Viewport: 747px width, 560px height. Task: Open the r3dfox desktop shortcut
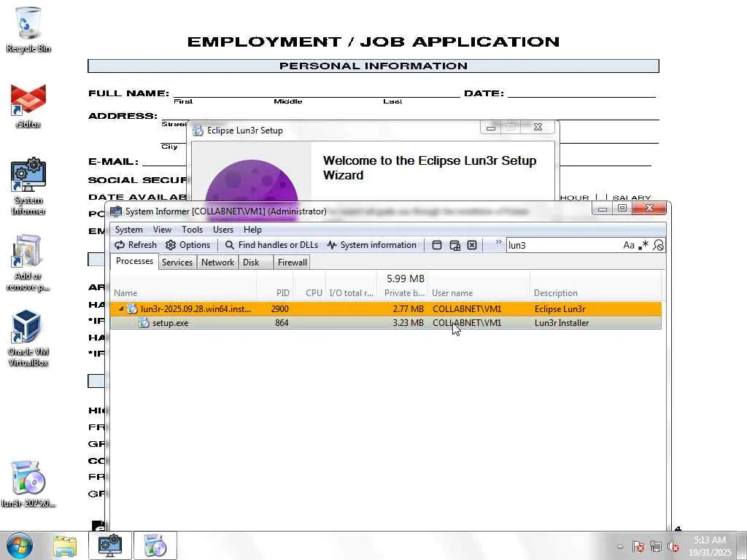[x=28, y=106]
